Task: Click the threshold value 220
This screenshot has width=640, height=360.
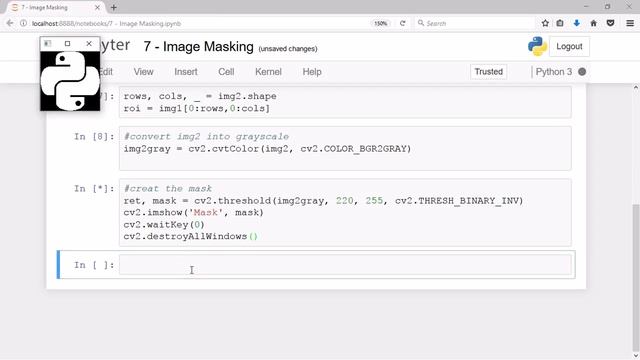Action: tap(344, 201)
